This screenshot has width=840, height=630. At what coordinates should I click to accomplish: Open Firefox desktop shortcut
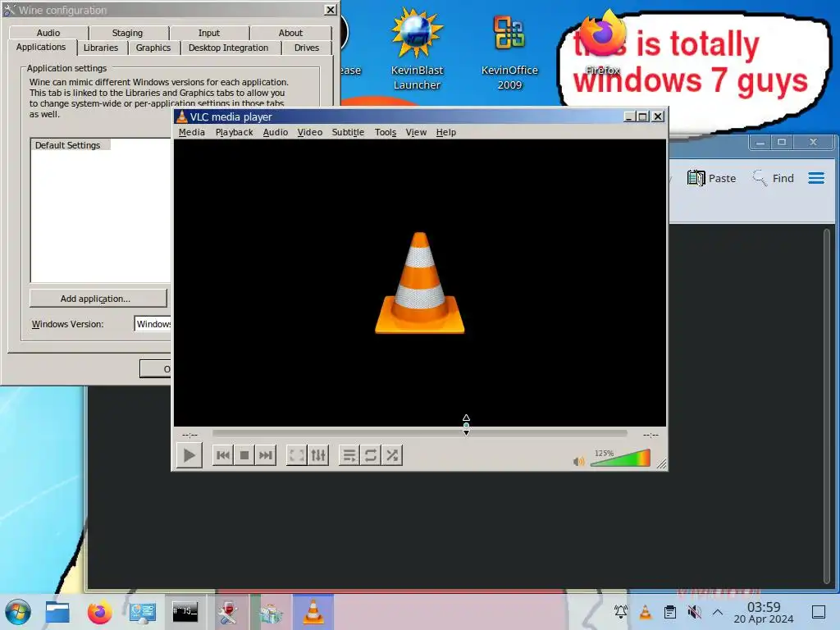(602, 44)
